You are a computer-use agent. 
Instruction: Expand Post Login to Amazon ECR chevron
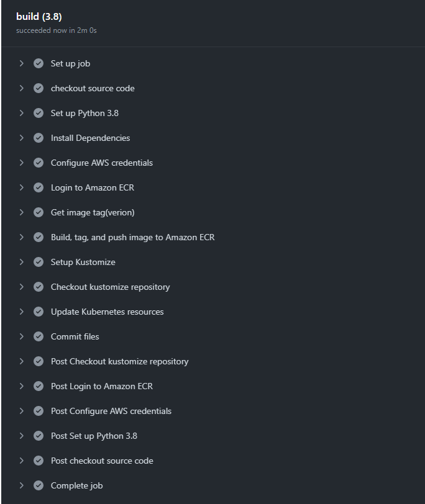(21, 386)
